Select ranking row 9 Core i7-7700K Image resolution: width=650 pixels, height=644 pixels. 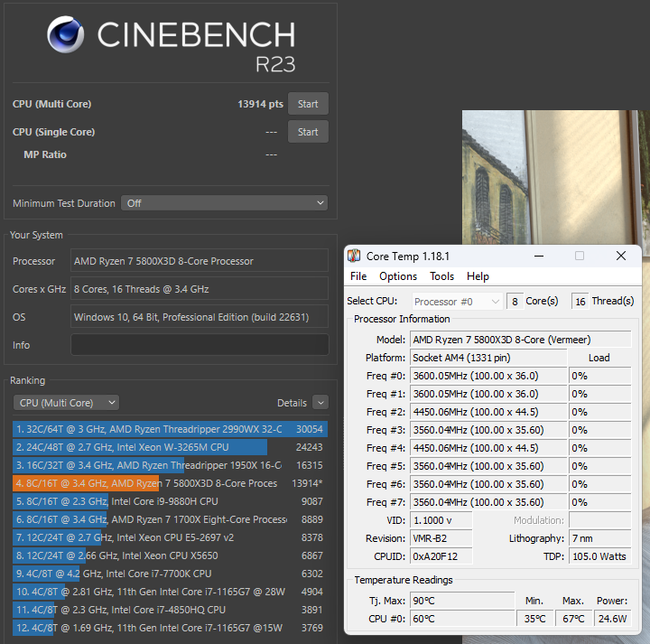click(170, 574)
